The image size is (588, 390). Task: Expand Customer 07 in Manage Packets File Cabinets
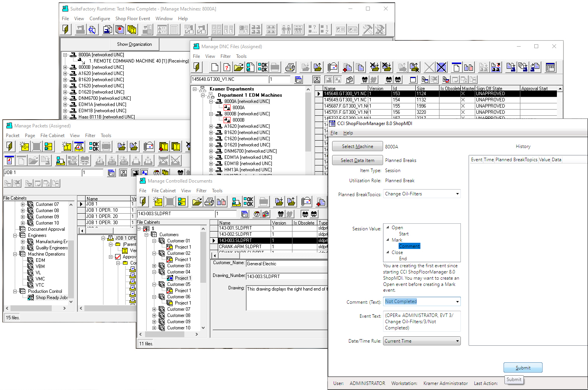click(x=23, y=204)
